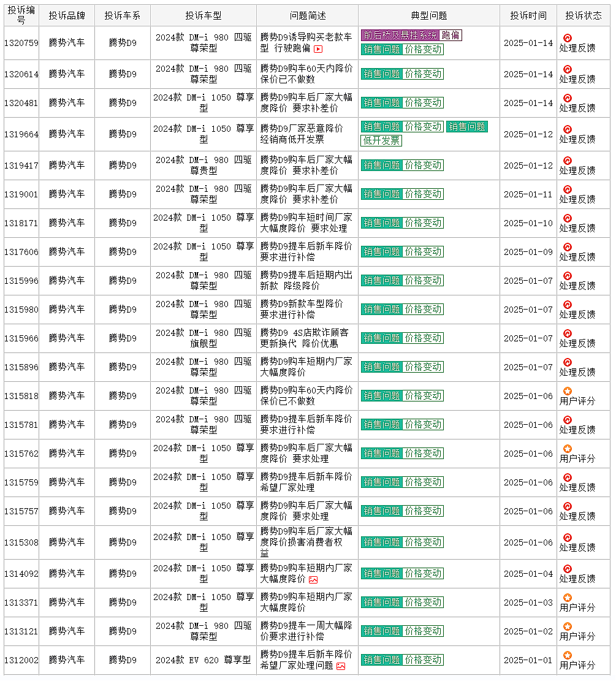Open complaint 腾势D9诱导购买老款车型 行驶跑偏
The width and height of the screenshot is (616, 681).
(x=306, y=42)
